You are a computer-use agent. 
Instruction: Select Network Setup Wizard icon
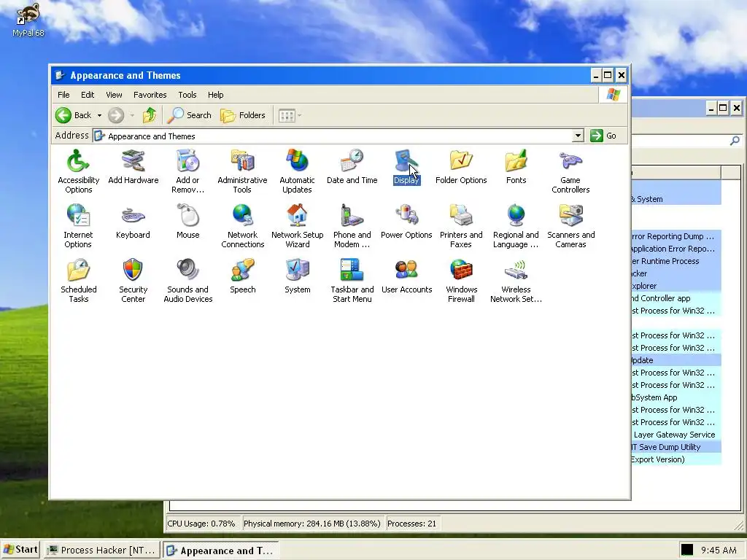[298, 226]
